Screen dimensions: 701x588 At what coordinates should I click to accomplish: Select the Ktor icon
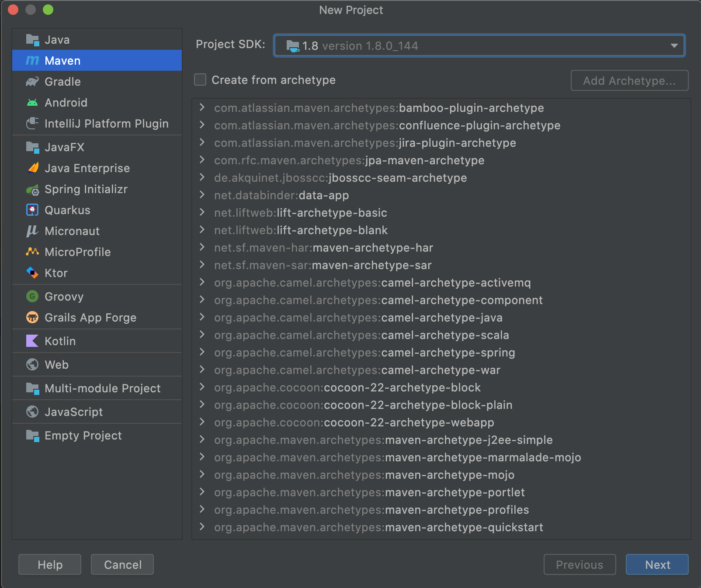(x=32, y=273)
